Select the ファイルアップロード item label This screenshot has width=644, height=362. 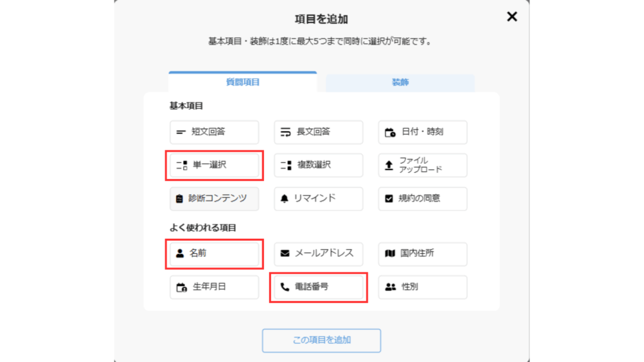[x=421, y=165]
